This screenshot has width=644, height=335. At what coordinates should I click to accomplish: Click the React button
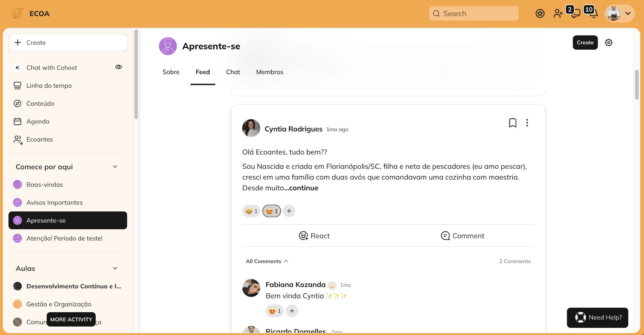(314, 236)
